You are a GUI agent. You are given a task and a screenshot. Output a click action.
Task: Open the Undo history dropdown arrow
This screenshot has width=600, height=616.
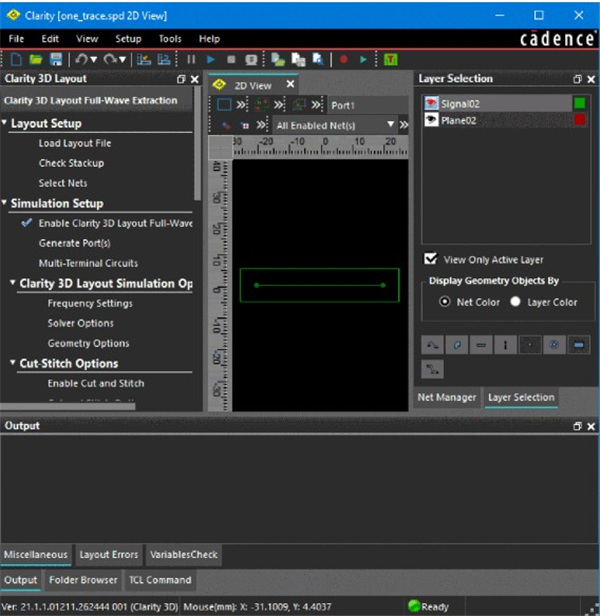click(x=94, y=60)
